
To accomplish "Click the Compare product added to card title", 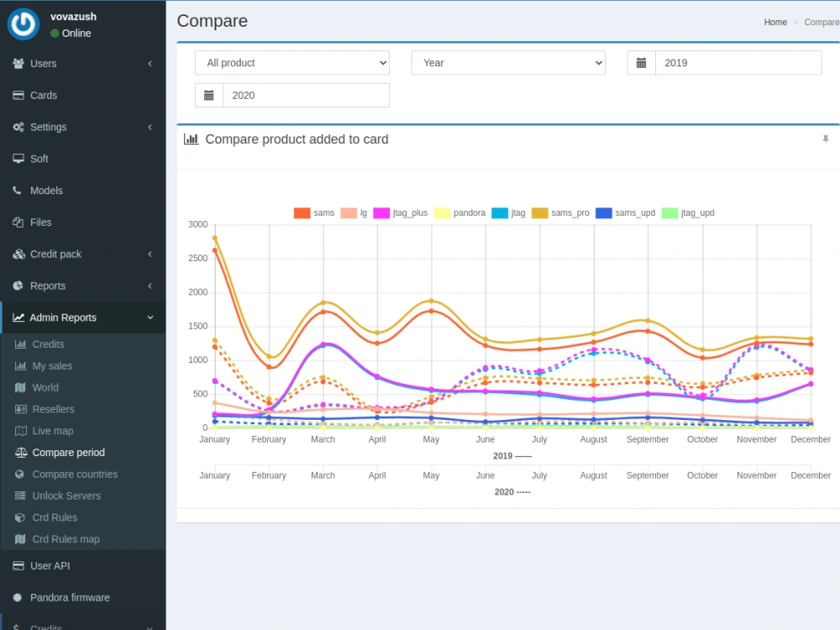I will [x=297, y=139].
